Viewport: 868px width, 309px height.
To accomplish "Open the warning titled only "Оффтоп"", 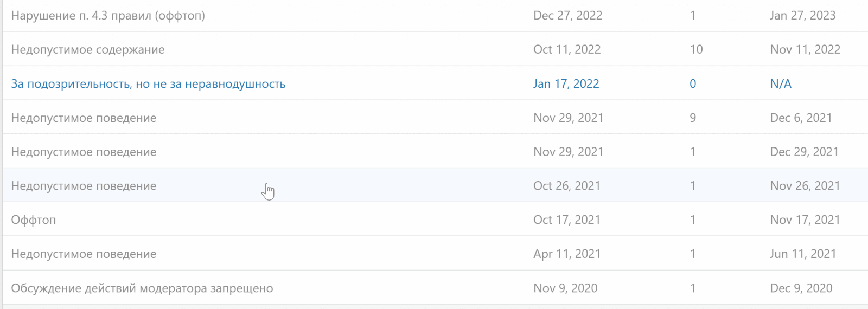I will 34,220.
